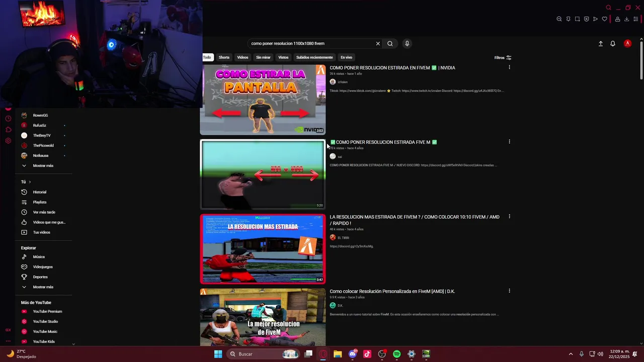Open Discord from the taskbar
The width and height of the screenshot is (644, 362).
click(x=353, y=354)
